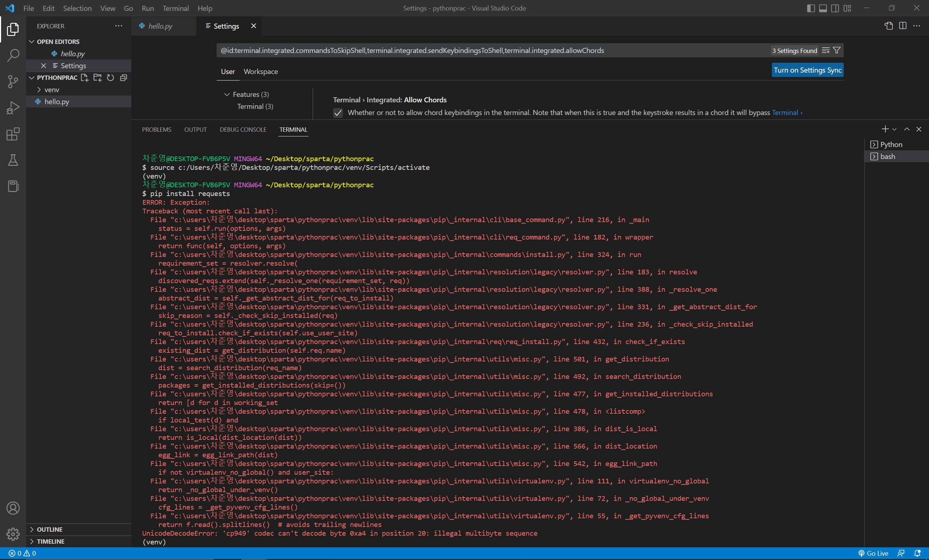929x560 pixels.
Task: Follow the Terminal link in setting description
Action: click(787, 113)
